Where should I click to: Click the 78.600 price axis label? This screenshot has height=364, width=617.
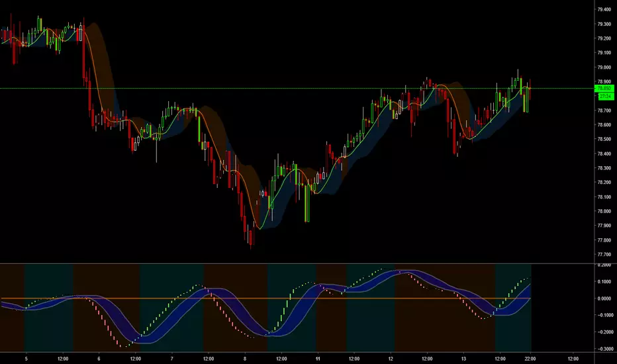click(x=604, y=124)
